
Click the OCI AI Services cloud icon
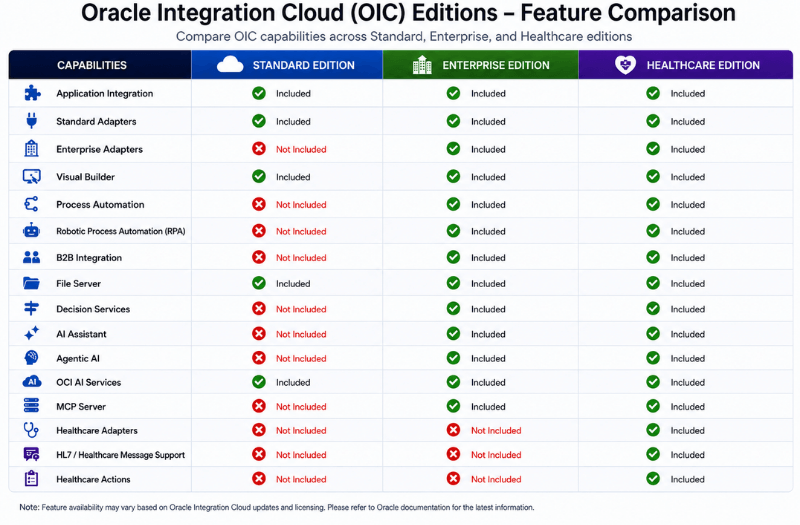coord(32,382)
